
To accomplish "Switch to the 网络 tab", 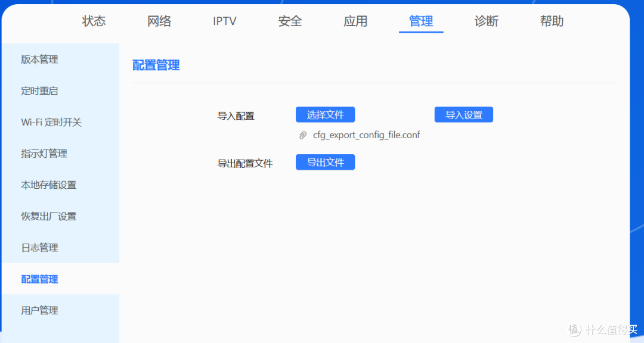I will [159, 21].
